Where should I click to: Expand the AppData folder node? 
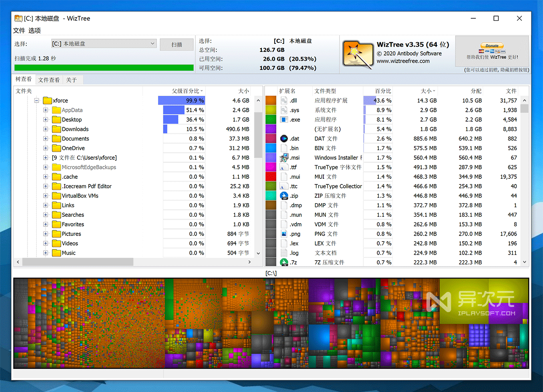[46, 110]
